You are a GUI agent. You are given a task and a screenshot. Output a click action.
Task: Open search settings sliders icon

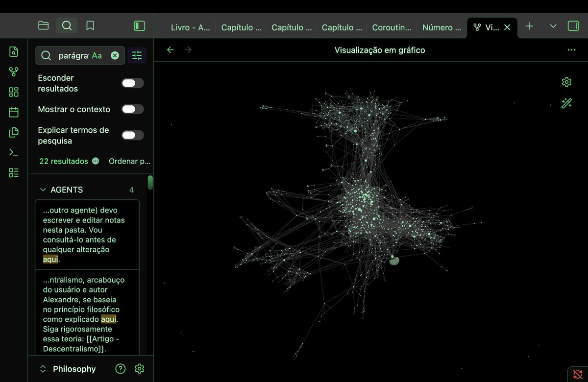137,55
